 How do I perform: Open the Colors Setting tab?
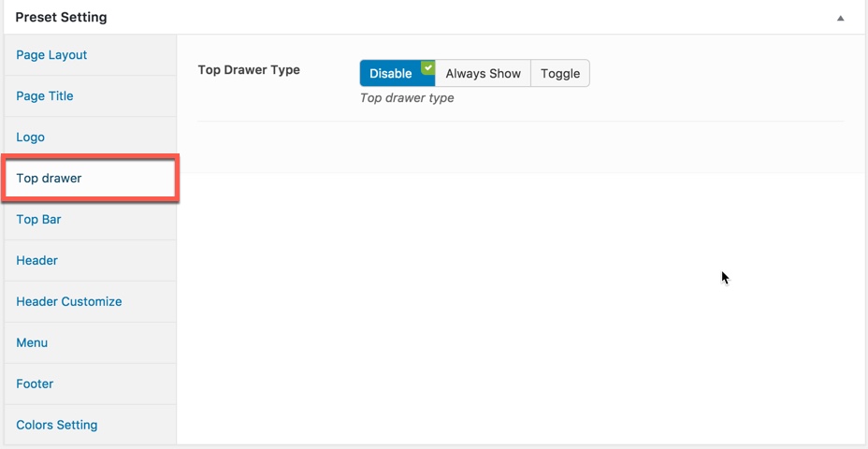tap(90, 425)
